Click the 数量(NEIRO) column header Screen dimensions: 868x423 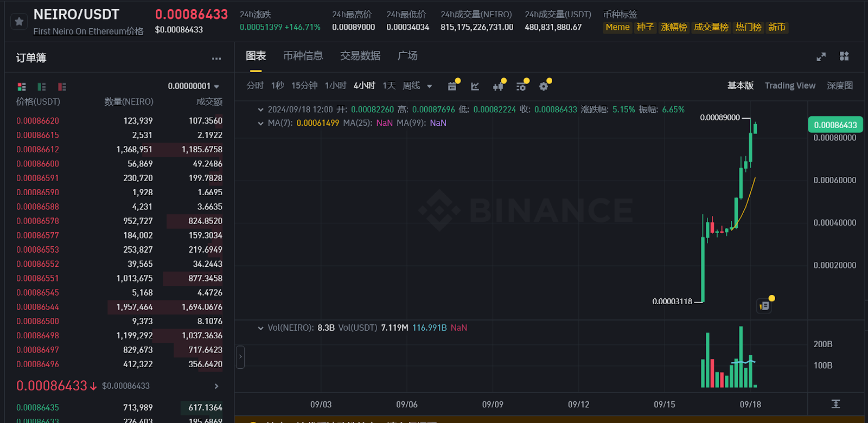[x=129, y=102]
